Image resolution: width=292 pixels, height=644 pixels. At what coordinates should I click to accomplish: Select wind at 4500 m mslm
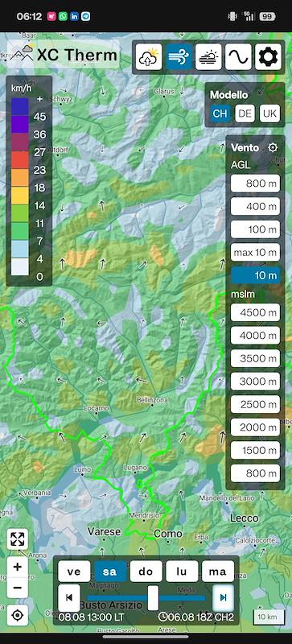(x=255, y=312)
